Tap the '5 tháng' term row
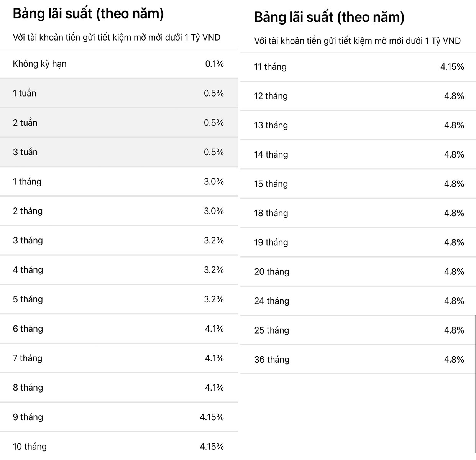Image resolution: width=476 pixels, height=460 pixels. (119, 299)
